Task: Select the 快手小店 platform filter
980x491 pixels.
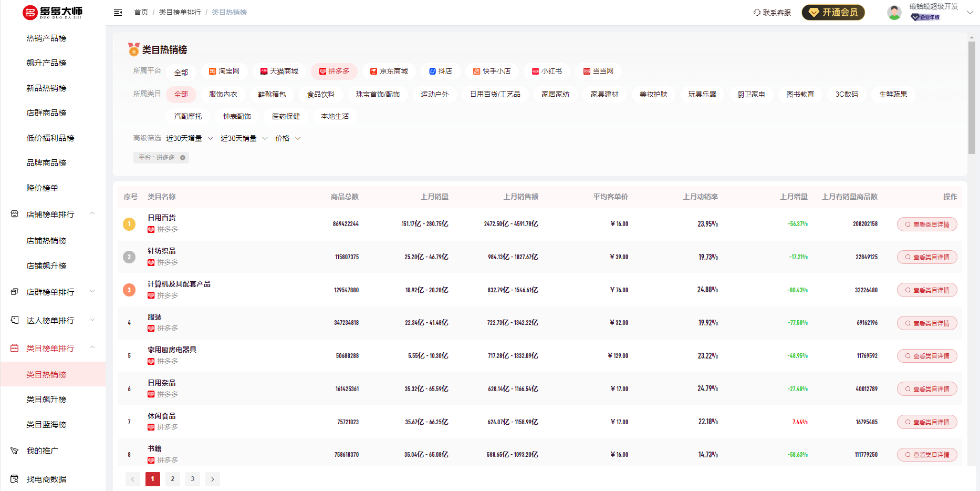Action: [492, 71]
